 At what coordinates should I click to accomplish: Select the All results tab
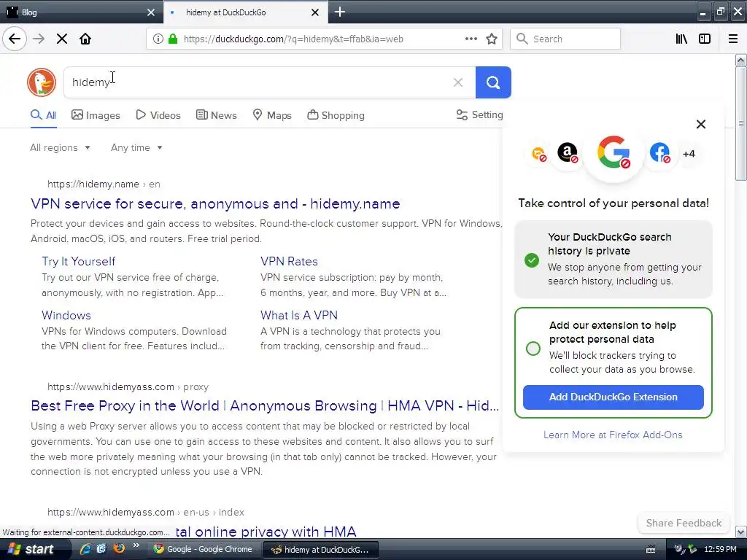[x=43, y=115]
